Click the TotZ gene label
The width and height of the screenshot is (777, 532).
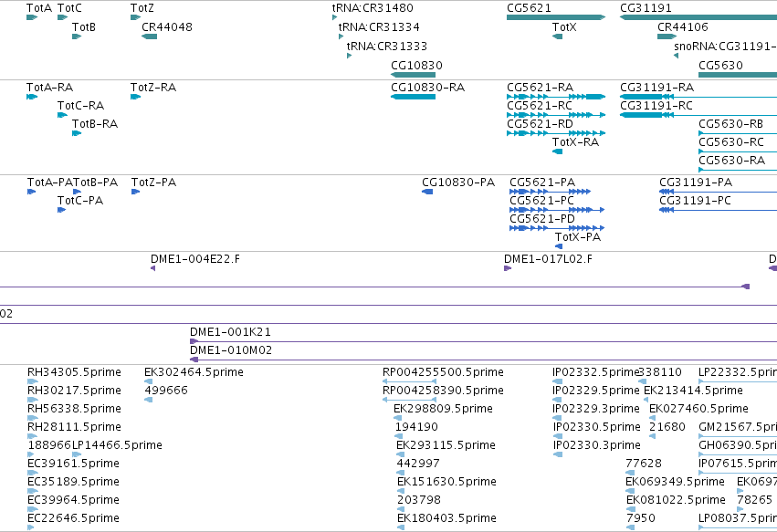pyautogui.click(x=142, y=8)
